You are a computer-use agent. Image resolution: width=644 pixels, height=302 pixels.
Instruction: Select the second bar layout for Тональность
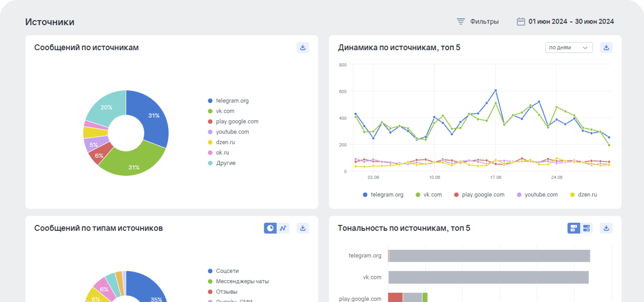pyautogui.click(x=587, y=228)
